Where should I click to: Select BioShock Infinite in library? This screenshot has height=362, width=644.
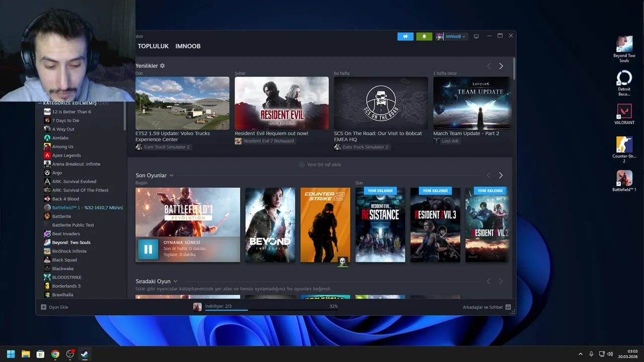69,251
